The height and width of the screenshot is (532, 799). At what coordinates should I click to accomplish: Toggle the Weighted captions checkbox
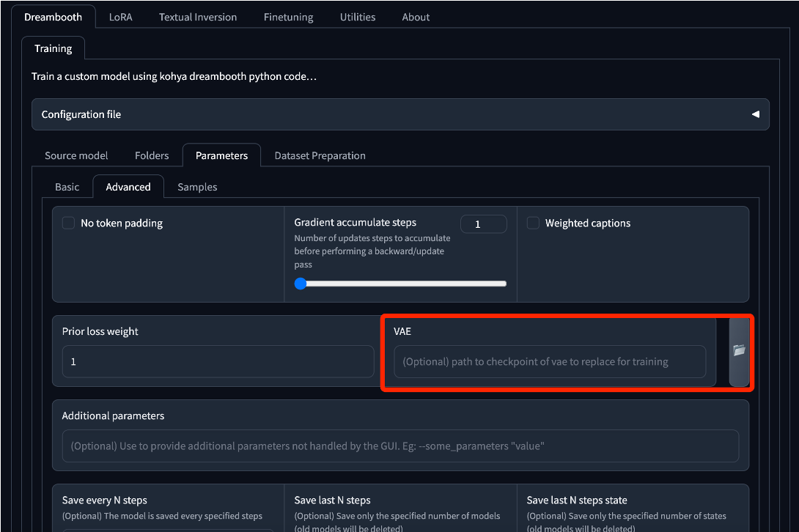(x=533, y=223)
